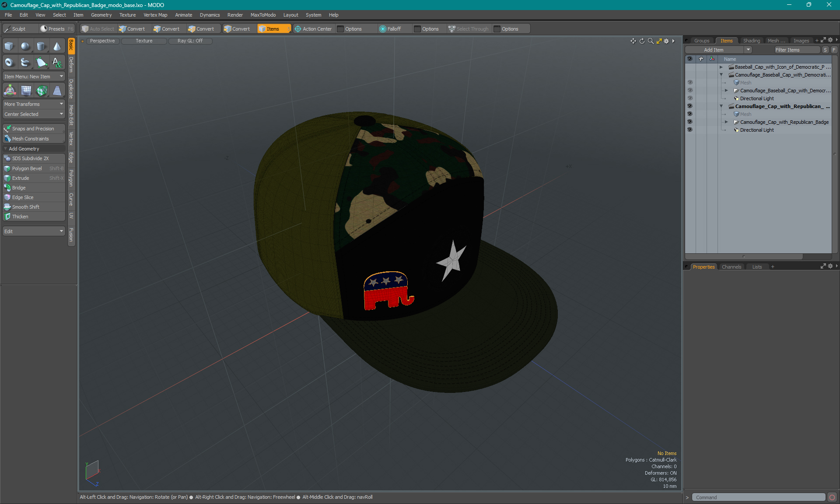Toggle visibility of Camouflage_Baseball_Cap_with_Democr group
Viewport: 840px width, 504px height.
click(x=690, y=91)
